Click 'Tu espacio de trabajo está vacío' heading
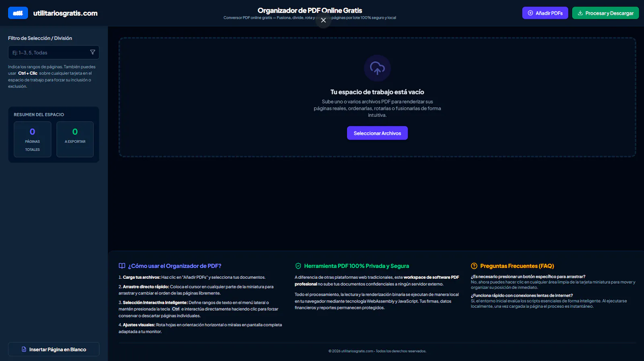 pos(377,92)
